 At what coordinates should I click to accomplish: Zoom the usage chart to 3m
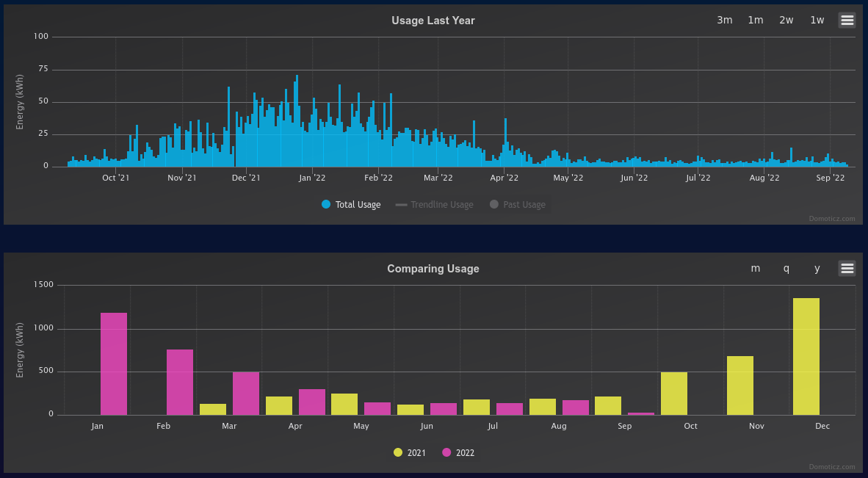click(x=725, y=21)
